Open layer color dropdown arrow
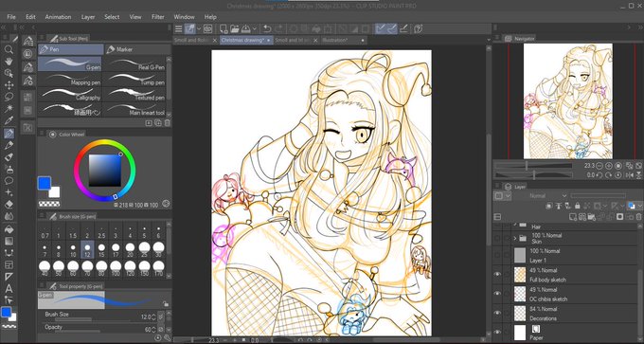644x344 pixels. coord(640,206)
